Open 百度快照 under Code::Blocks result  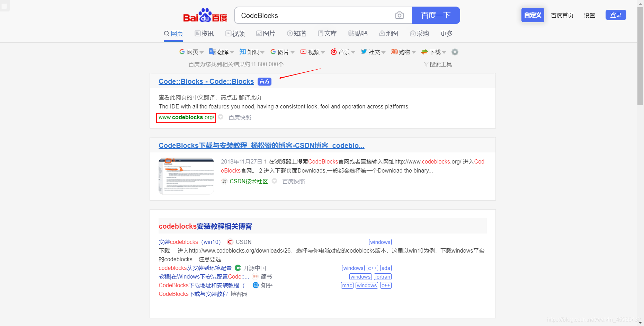point(240,117)
